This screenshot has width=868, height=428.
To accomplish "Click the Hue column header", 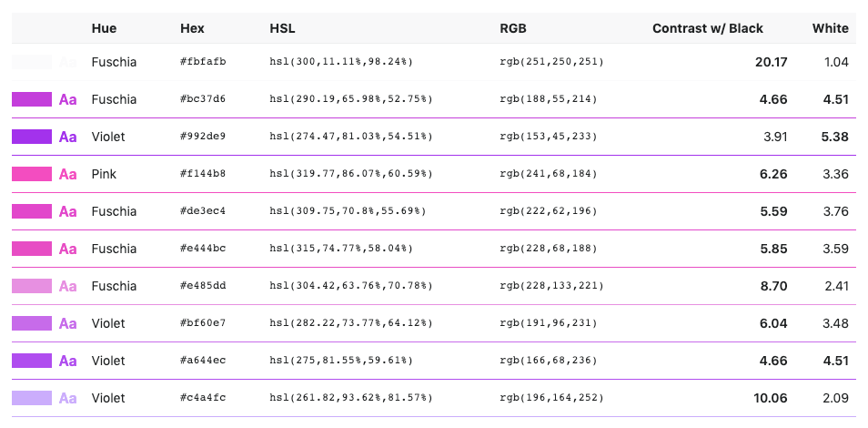I will [x=104, y=28].
